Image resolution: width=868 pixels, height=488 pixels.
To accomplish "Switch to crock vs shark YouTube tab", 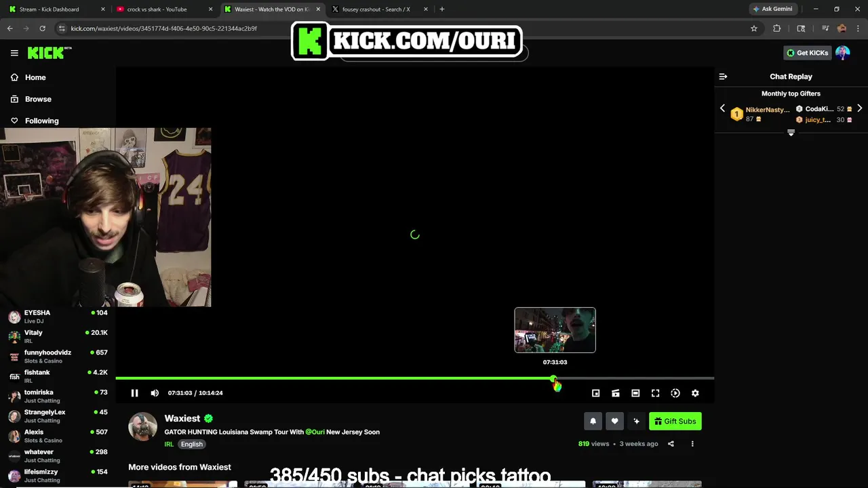I will [163, 9].
